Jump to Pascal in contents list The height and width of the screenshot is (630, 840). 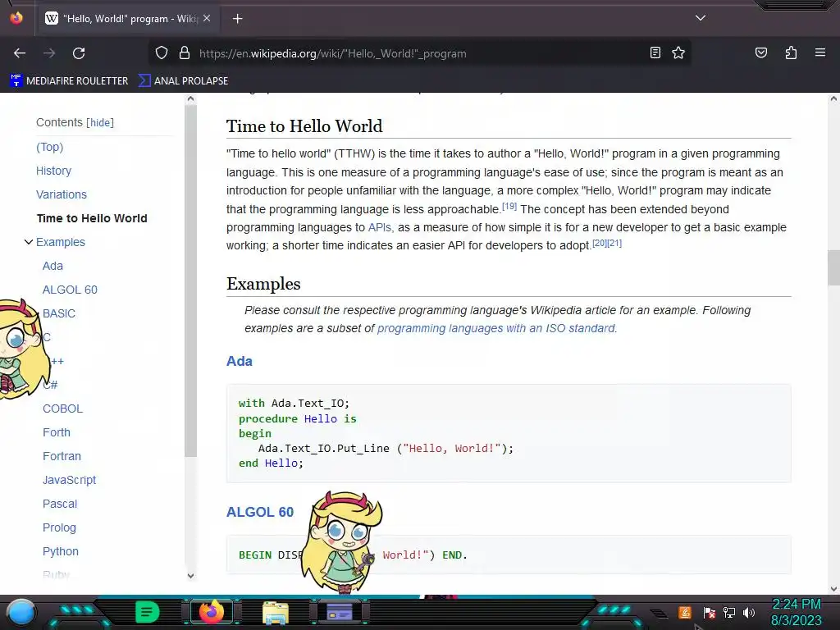point(59,504)
